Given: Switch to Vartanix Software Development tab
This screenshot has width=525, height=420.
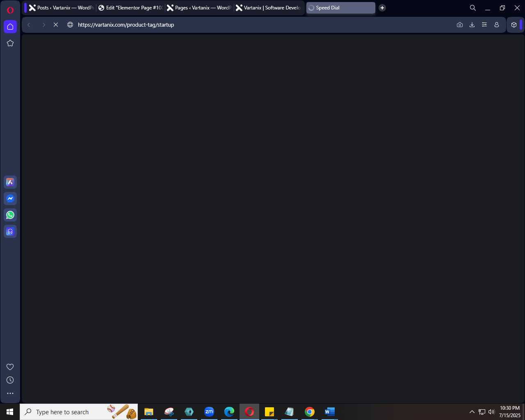Looking at the screenshot, I should (269, 8).
